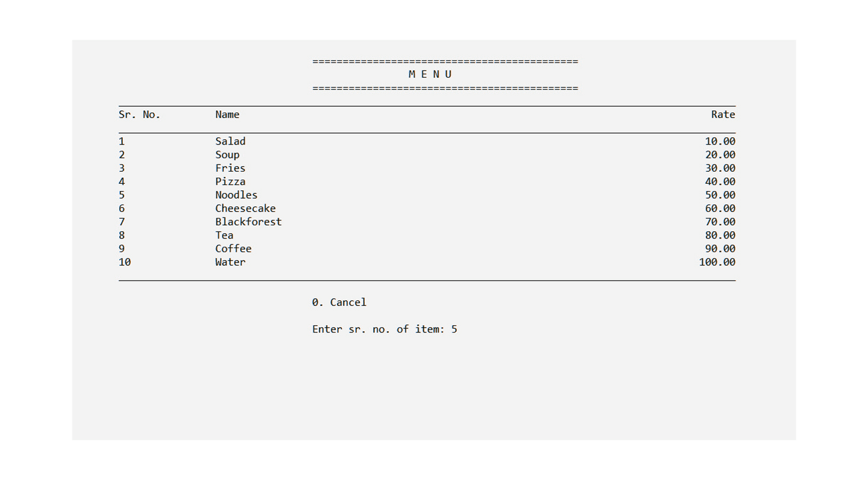Select the Noodles item name
Image resolution: width=868 pixels, height=480 pixels.
click(236, 195)
